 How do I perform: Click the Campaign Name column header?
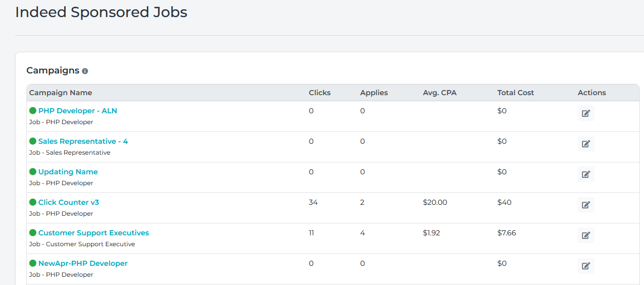[x=60, y=93]
